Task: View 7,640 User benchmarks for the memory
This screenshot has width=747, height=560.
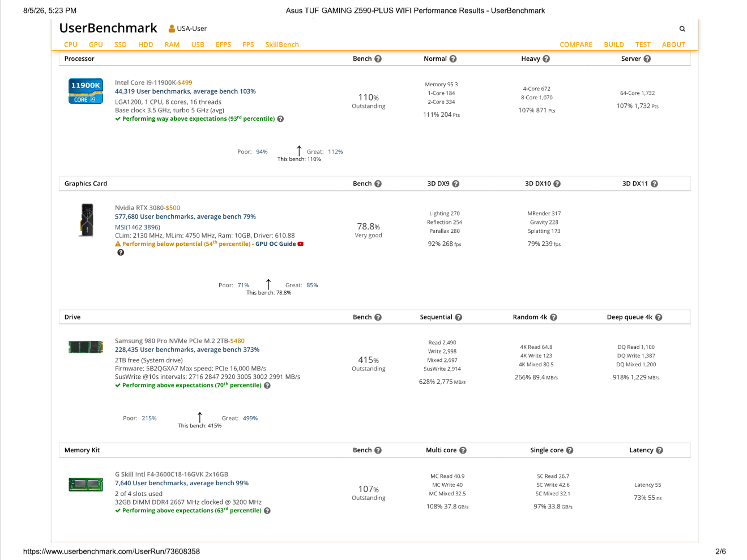Action: [182, 483]
